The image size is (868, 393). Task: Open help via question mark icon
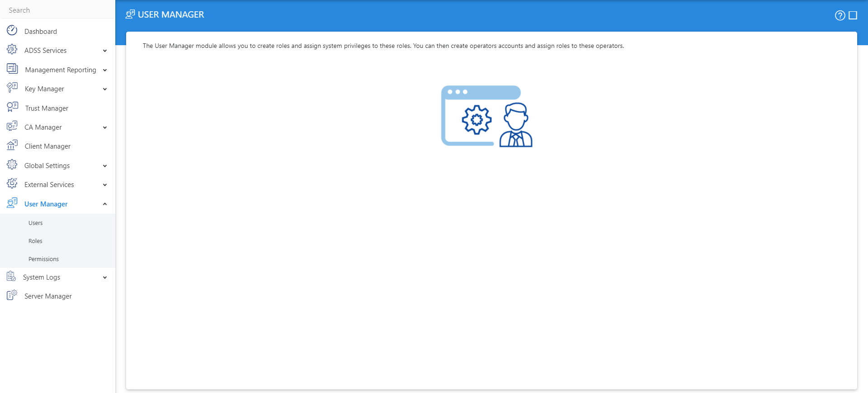coord(840,15)
